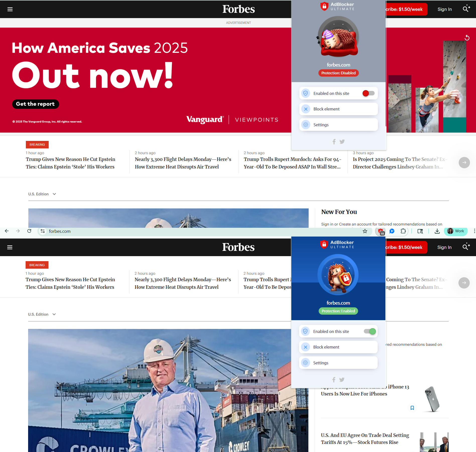Screen dimensions: 476x452
Task: Click the replay icon on the Vanguard ad
Action: click(x=467, y=38)
